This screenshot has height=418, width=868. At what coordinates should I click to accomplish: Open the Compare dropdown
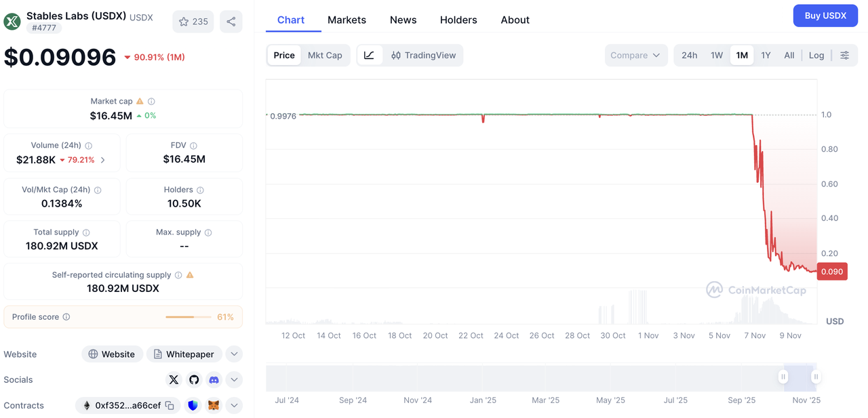click(x=635, y=56)
